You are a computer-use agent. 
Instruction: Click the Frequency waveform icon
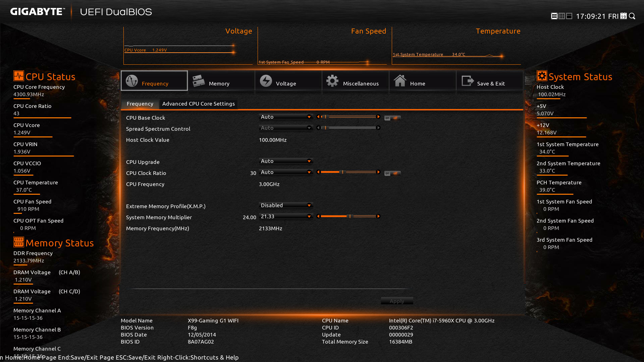pos(132,81)
